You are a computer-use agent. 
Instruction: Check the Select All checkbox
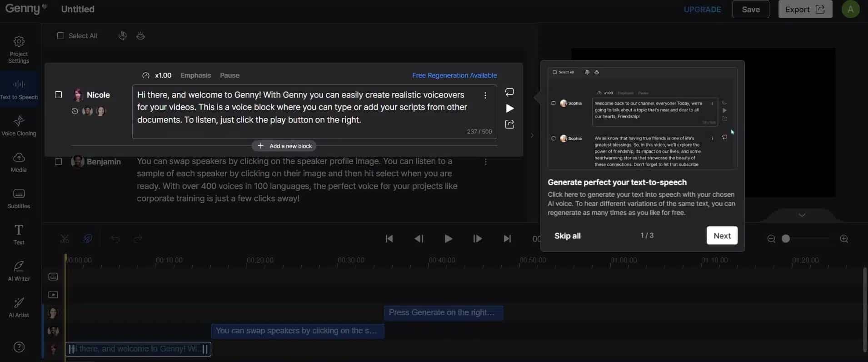pyautogui.click(x=60, y=35)
